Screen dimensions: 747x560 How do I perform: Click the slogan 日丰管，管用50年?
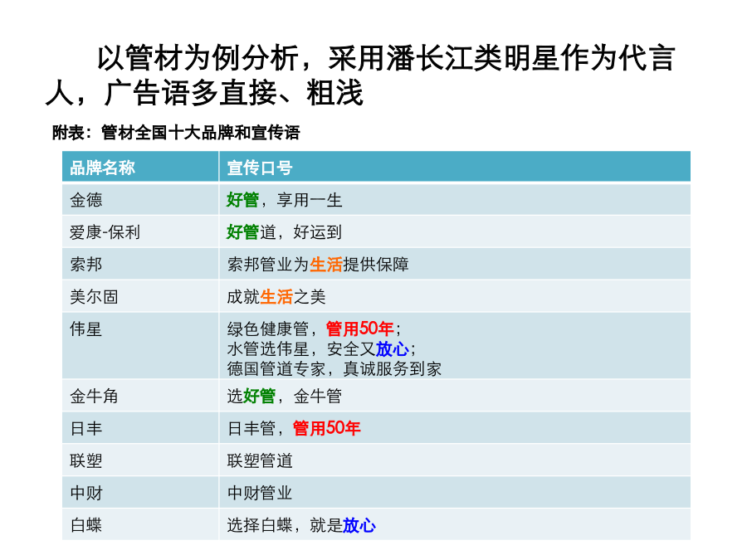[x=294, y=428]
